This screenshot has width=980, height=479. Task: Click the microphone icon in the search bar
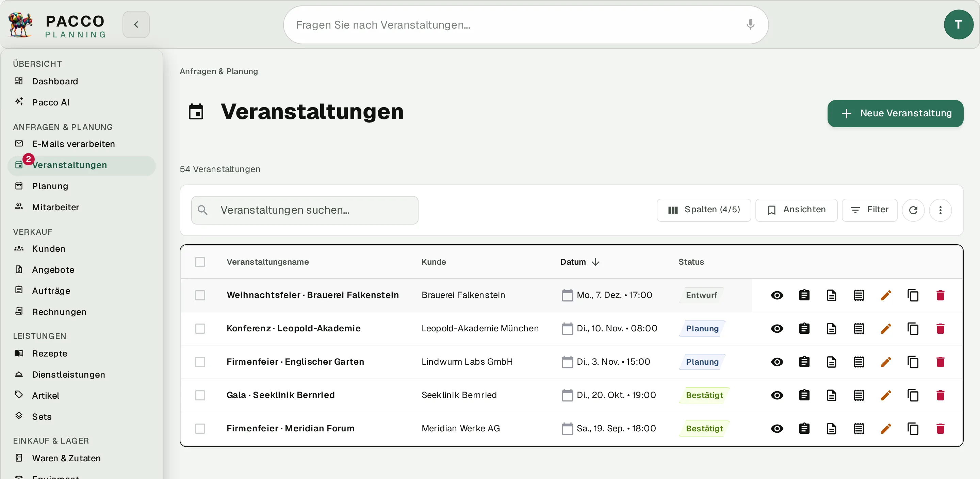750,24
